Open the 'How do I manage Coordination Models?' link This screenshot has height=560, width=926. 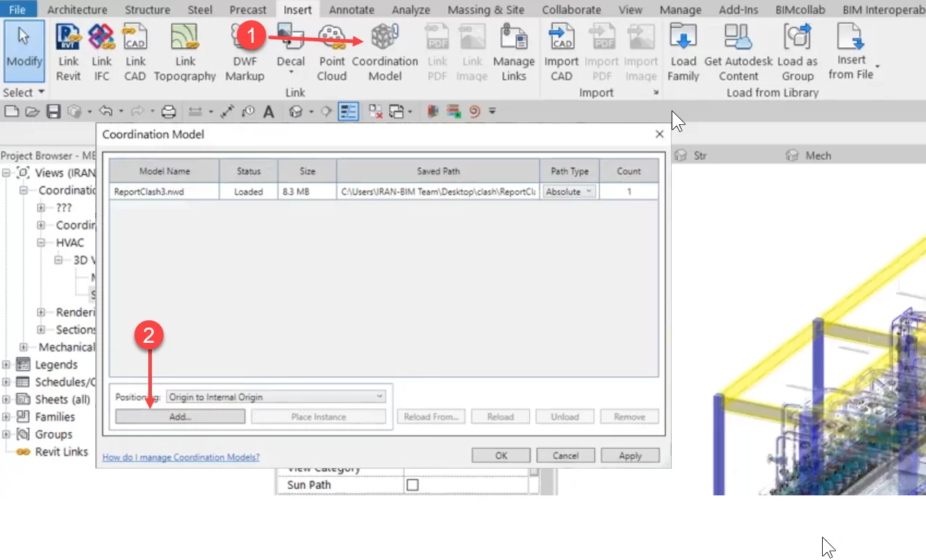(x=181, y=457)
